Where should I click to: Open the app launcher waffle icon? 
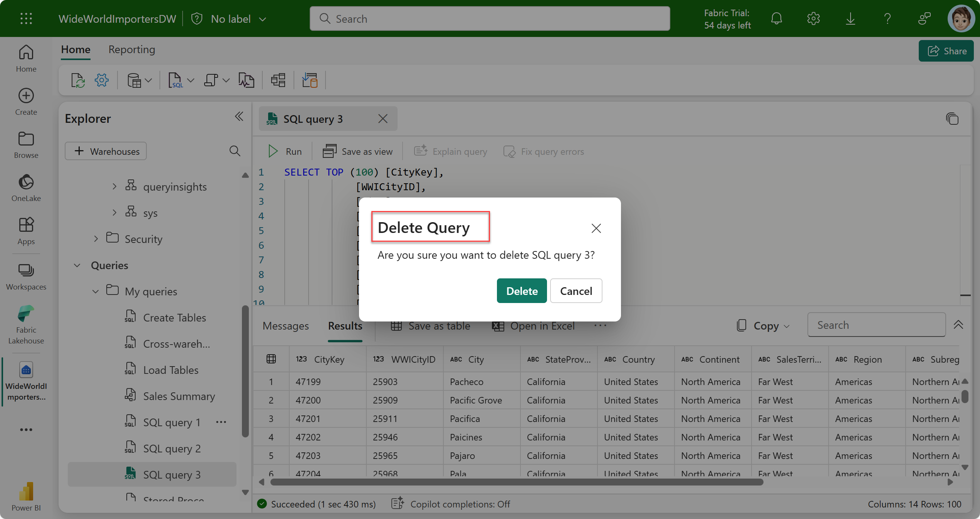point(26,18)
